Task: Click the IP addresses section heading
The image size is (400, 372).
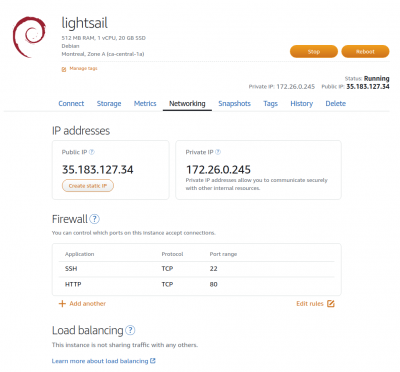Action: point(81,131)
